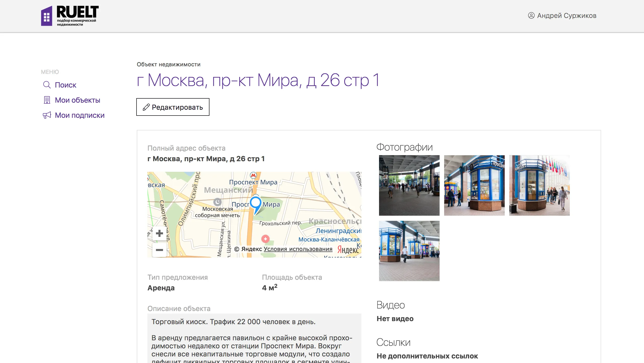Open the Поиск menu item
The width and height of the screenshot is (644, 363).
pyautogui.click(x=65, y=85)
